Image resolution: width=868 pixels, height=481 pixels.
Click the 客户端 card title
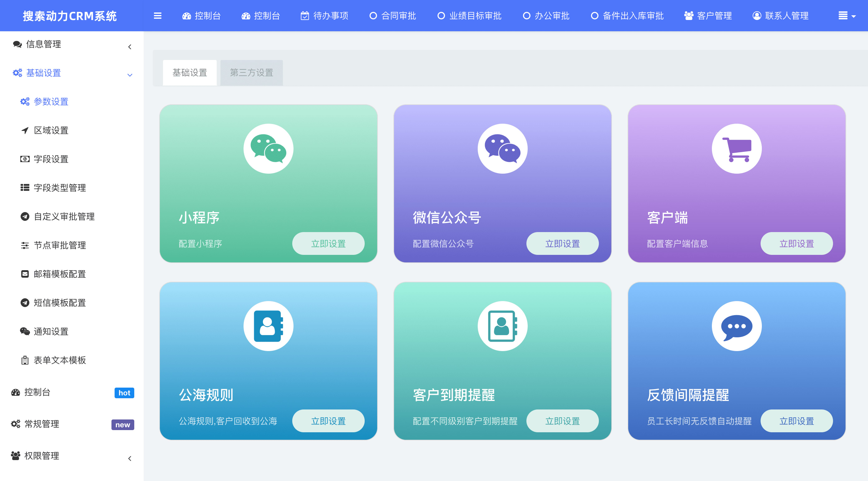[x=667, y=218]
